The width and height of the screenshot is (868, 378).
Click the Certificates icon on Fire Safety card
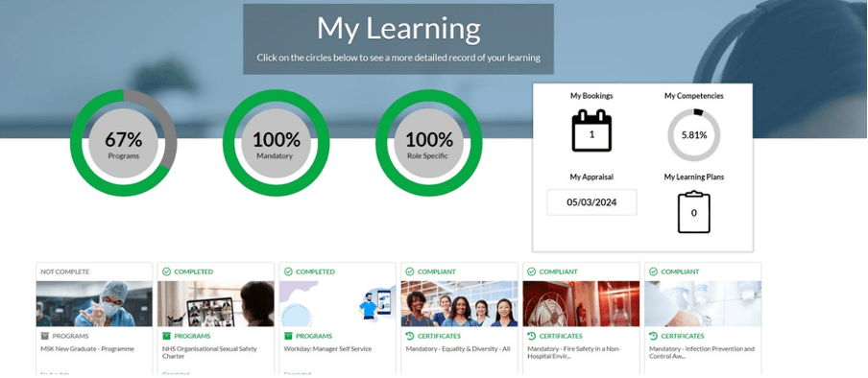pos(532,336)
